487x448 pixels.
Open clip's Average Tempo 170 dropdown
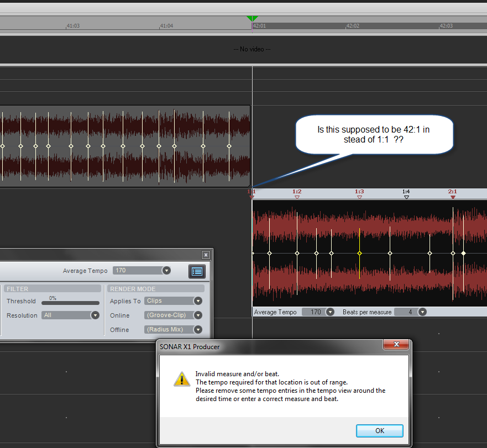pyautogui.click(x=330, y=312)
